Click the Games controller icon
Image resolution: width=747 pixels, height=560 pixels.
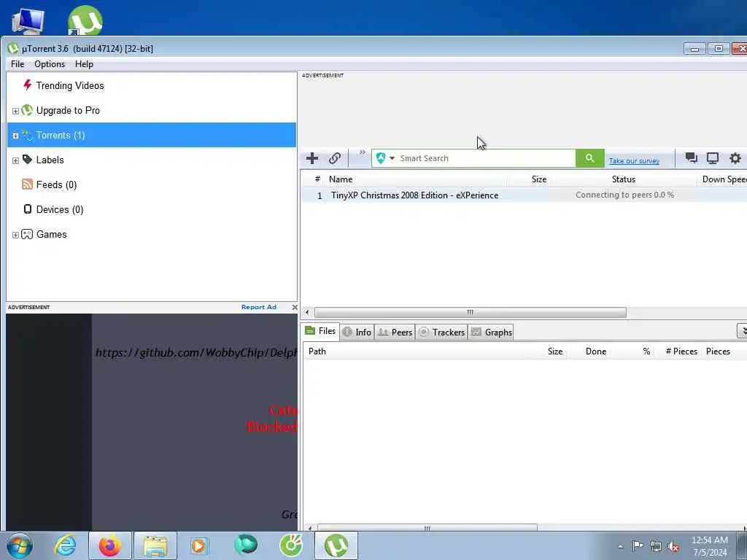pyautogui.click(x=27, y=234)
